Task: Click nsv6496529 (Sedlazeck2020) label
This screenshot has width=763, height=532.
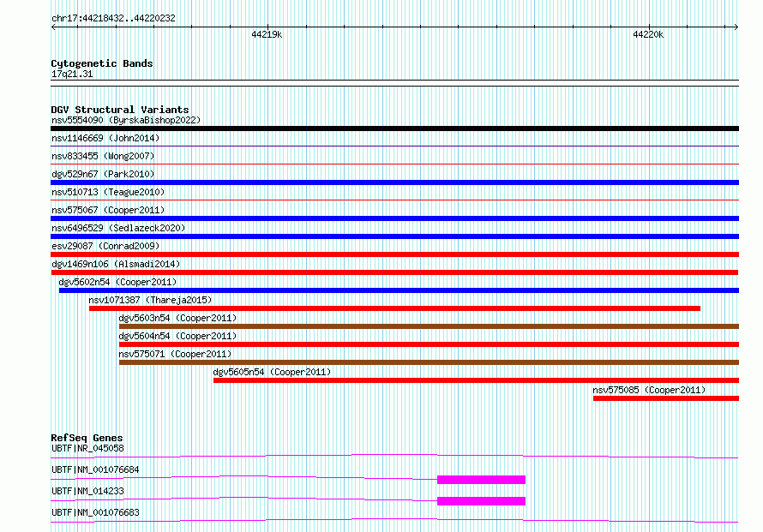Action: 118,228
